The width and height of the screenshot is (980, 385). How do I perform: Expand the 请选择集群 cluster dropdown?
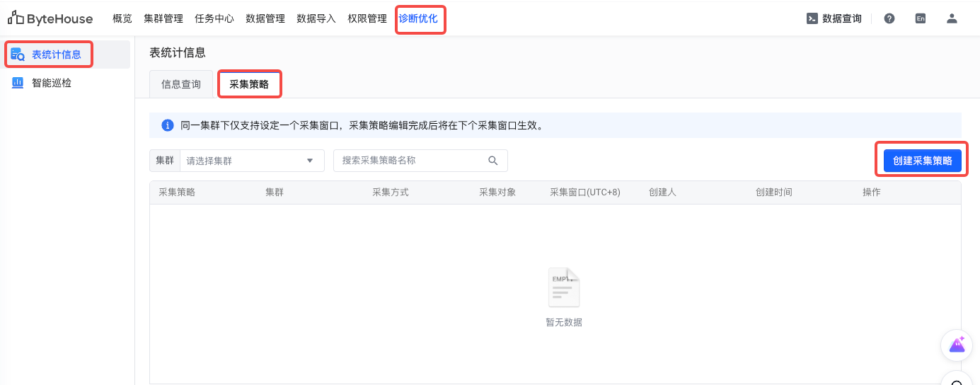[x=252, y=161]
